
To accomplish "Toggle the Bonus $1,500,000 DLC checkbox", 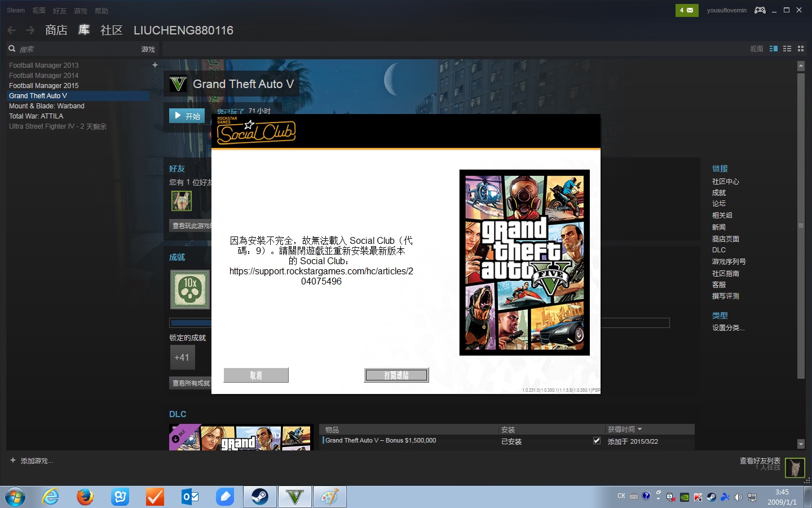I will [597, 440].
